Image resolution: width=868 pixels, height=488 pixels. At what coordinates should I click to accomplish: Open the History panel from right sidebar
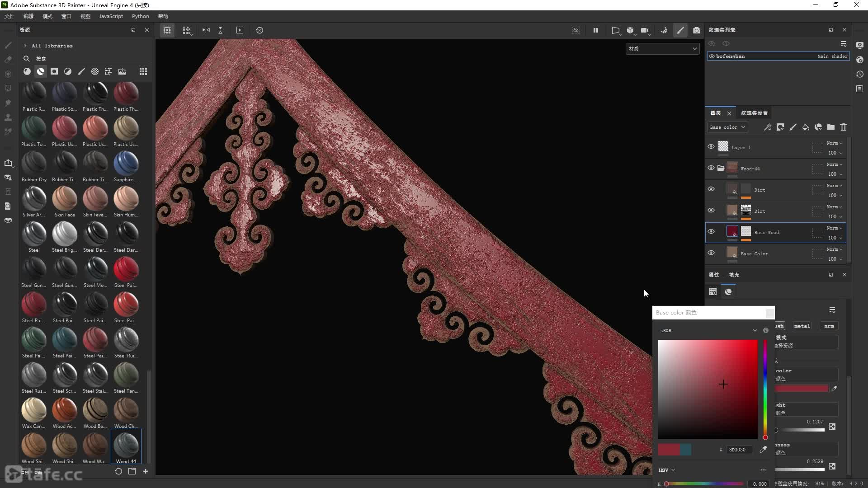coord(860,74)
